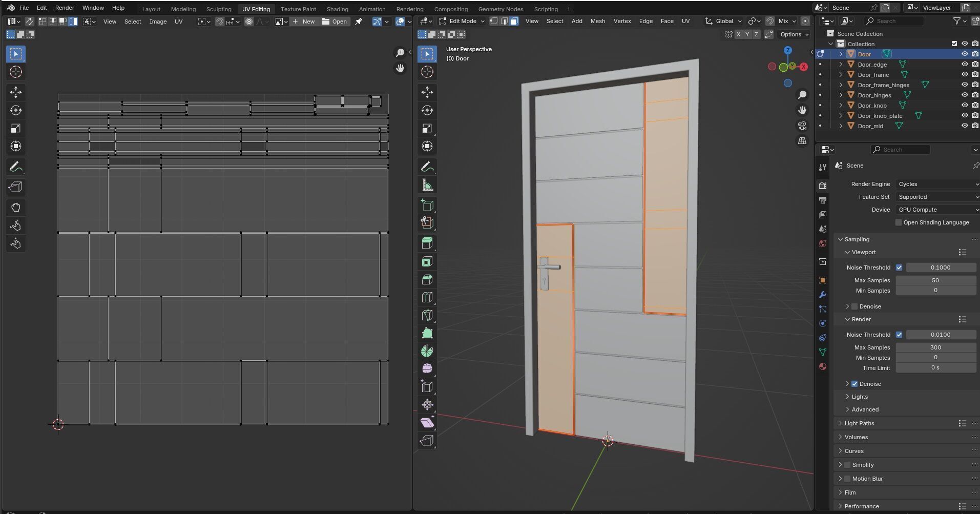Select the Inset Faces tool
The height and width of the screenshot is (514, 980).
(x=427, y=261)
